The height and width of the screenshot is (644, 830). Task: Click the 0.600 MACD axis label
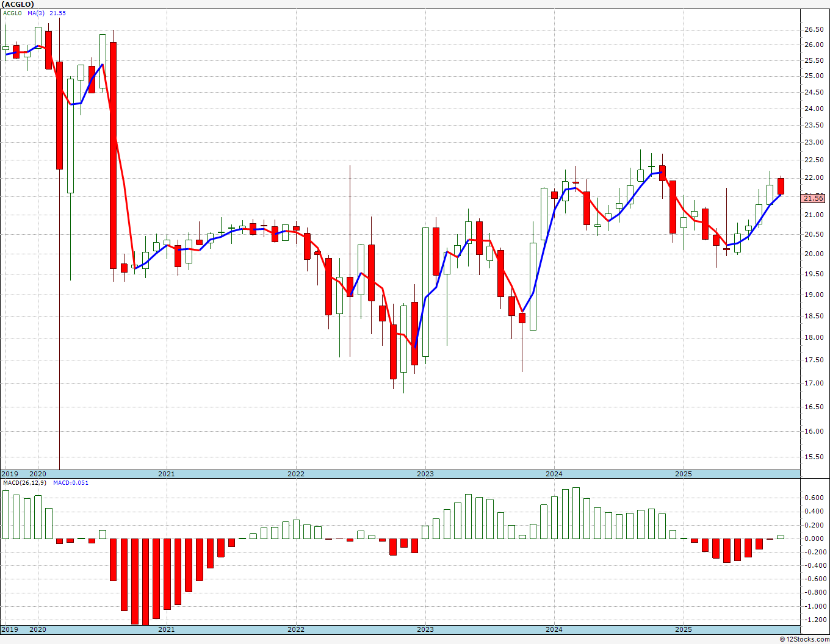[814, 498]
